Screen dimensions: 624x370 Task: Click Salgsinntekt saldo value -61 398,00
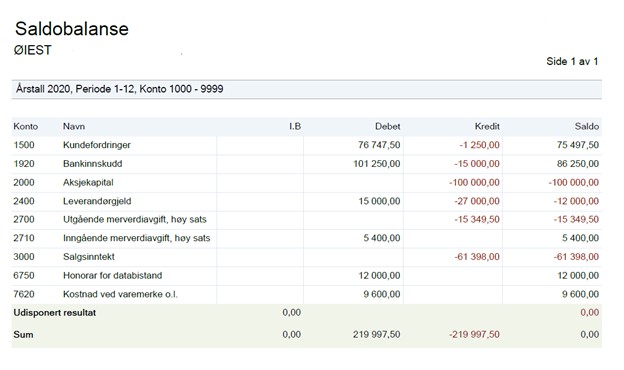click(x=576, y=257)
